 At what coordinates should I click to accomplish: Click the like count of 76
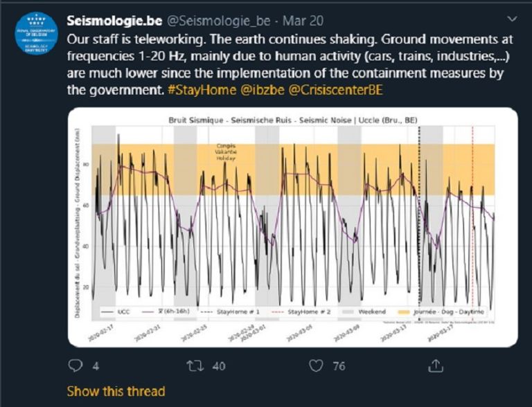tap(339, 366)
